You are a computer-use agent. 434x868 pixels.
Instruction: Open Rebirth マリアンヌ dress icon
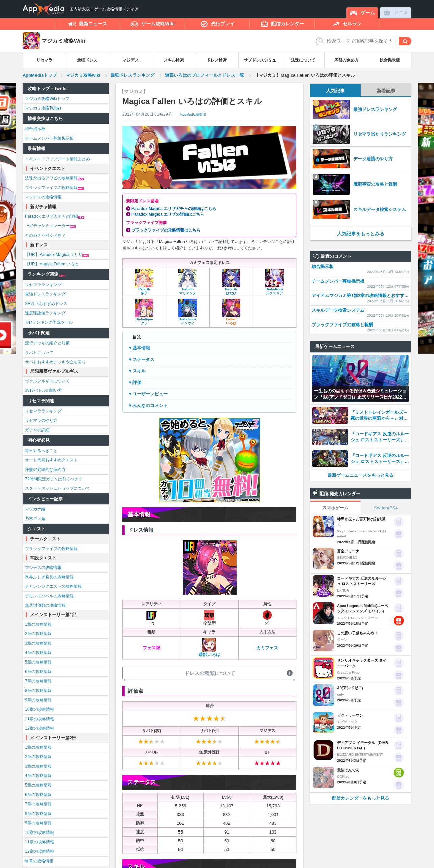click(x=188, y=278)
